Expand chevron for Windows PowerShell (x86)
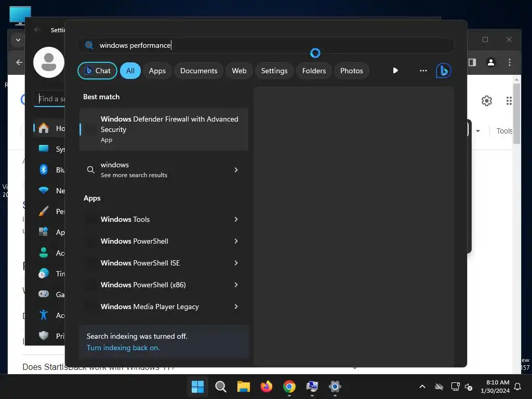 pos(236,285)
